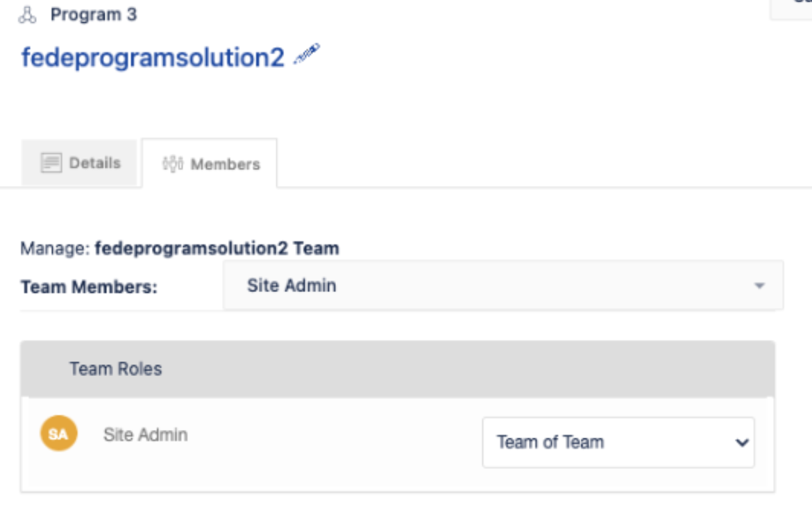This screenshot has width=812, height=523.
Task: Click the pencil edit icon beside fedeprogramsolution2
Action: (x=307, y=54)
